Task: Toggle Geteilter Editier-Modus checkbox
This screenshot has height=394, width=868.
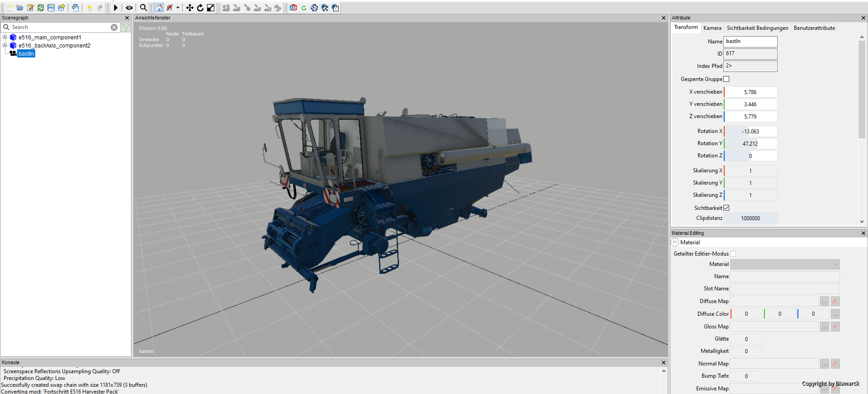Action: (x=733, y=254)
